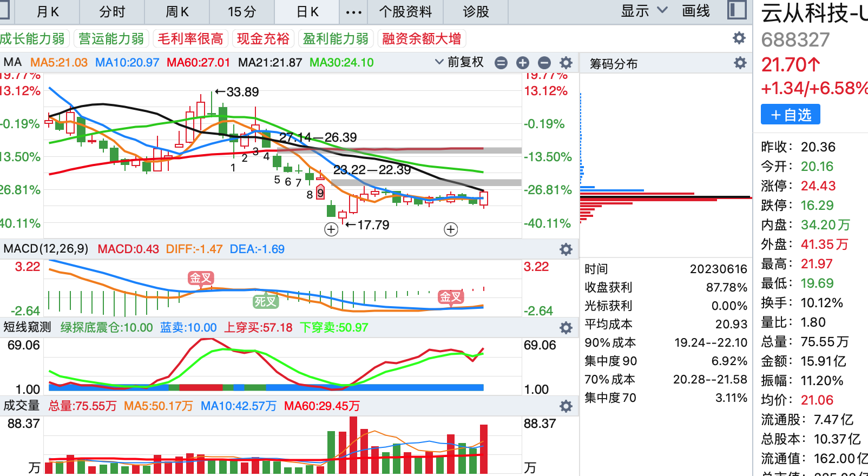Click the 融资余额大增 tag
This screenshot has width=868, height=476.
(422, 39)
